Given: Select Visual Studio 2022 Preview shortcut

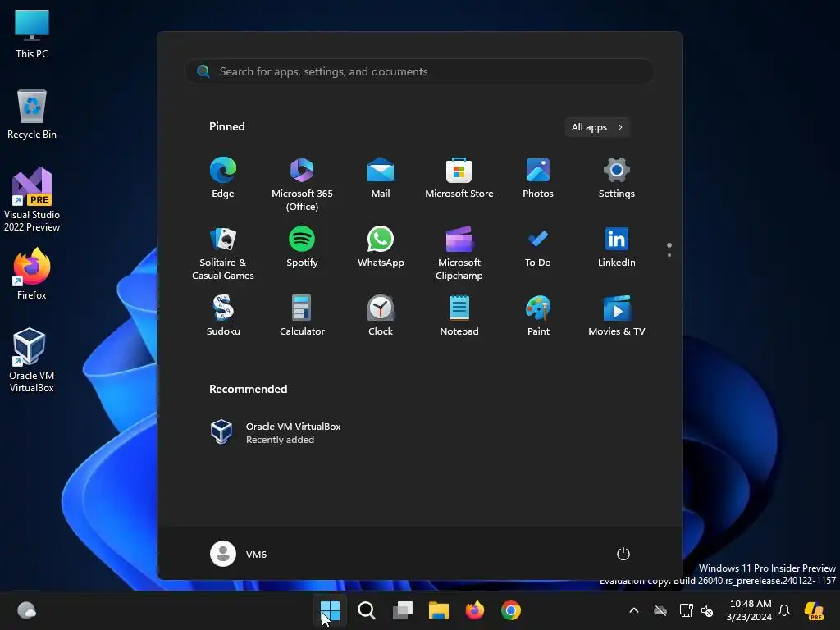Looking at the screenshot, I should [x=32, y=199].
